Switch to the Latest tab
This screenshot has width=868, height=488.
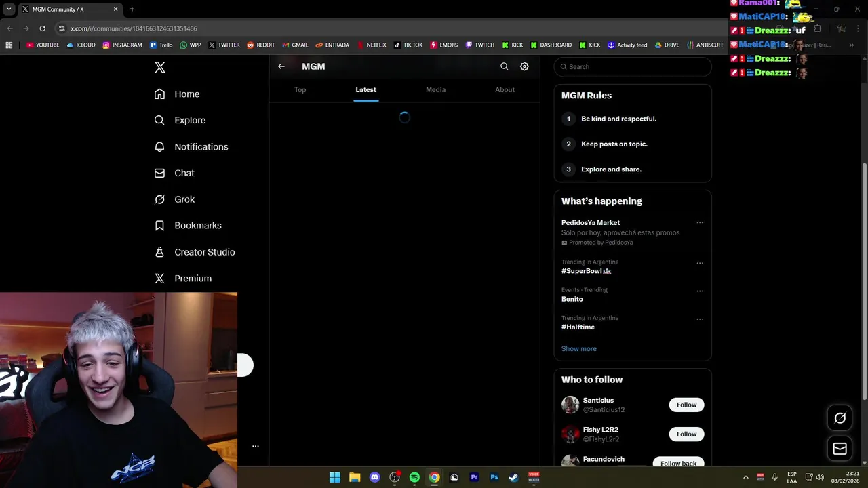click(x=366, y=89)
